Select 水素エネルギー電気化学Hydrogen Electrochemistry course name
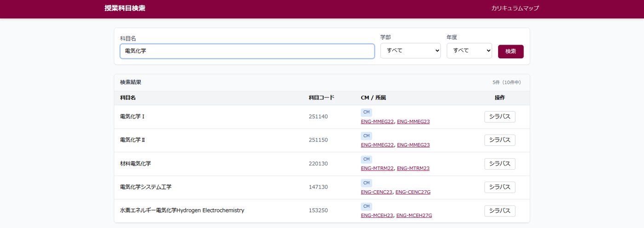The width and height of the screenshot is (644, 228). point(182,211)
